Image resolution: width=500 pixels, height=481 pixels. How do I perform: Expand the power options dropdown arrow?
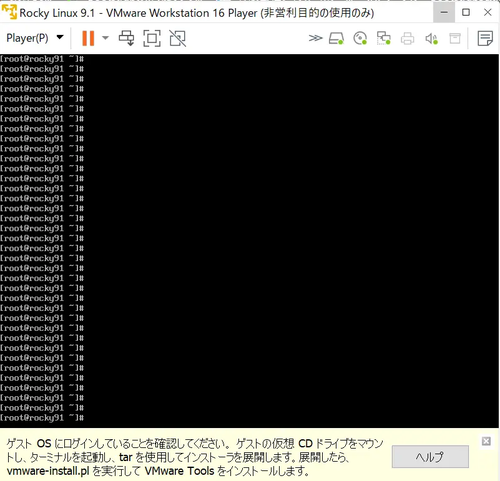tap(105, 38)
